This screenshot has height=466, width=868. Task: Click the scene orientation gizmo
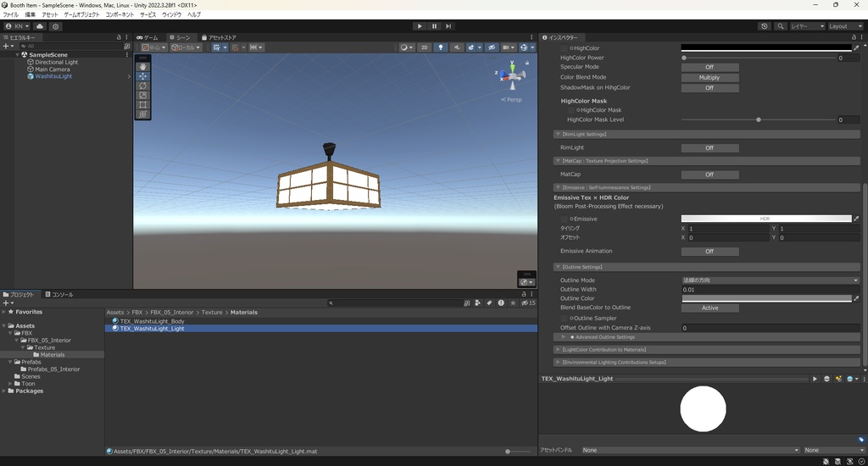coord(512,75)
